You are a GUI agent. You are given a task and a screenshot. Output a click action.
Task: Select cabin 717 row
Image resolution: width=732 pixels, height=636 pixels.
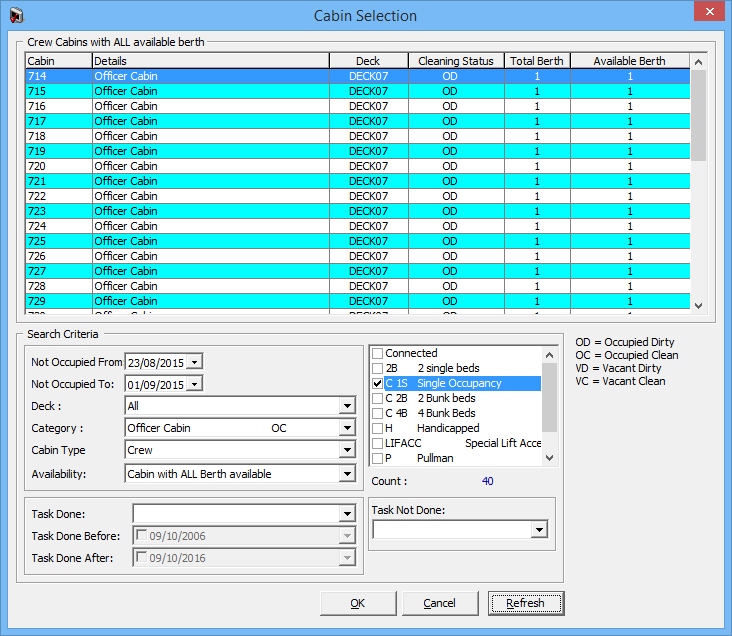click(x=358, y=121)
